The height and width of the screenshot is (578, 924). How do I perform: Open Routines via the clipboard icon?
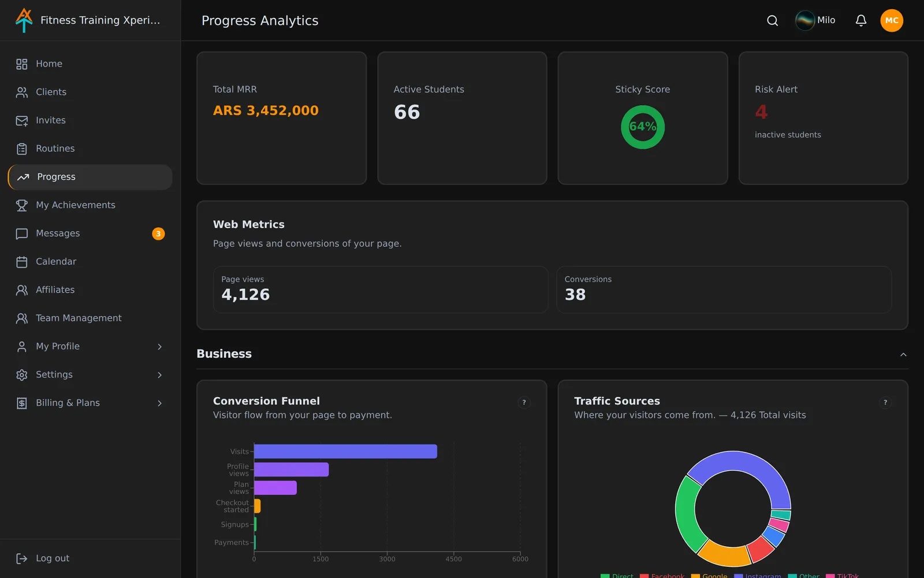pyautogui.click(x=22, y=149)
